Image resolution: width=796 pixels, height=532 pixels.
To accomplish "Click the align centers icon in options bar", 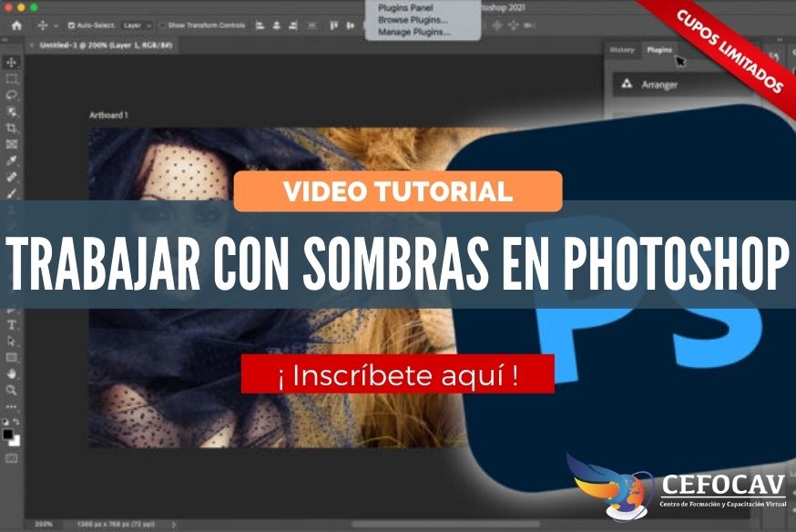I will click(x=275, y=26).
